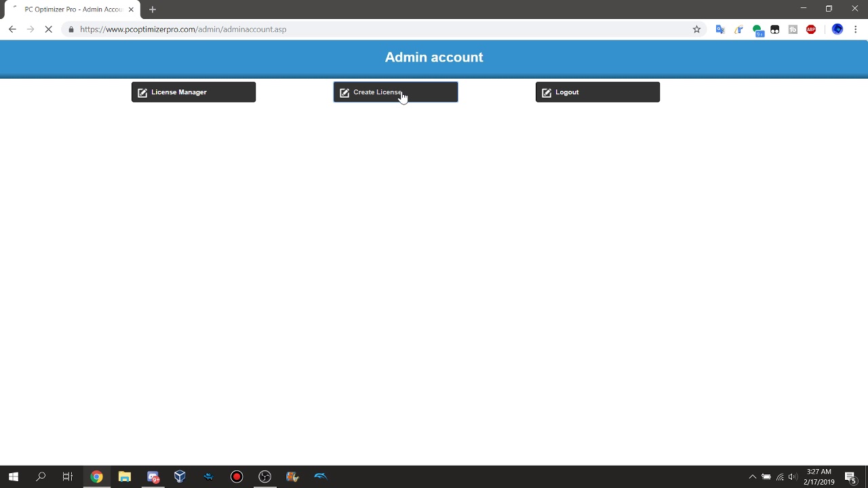Open the License Manager page
Screen dimensions: 868x488
pyautogui.click(x=193, y=92)
